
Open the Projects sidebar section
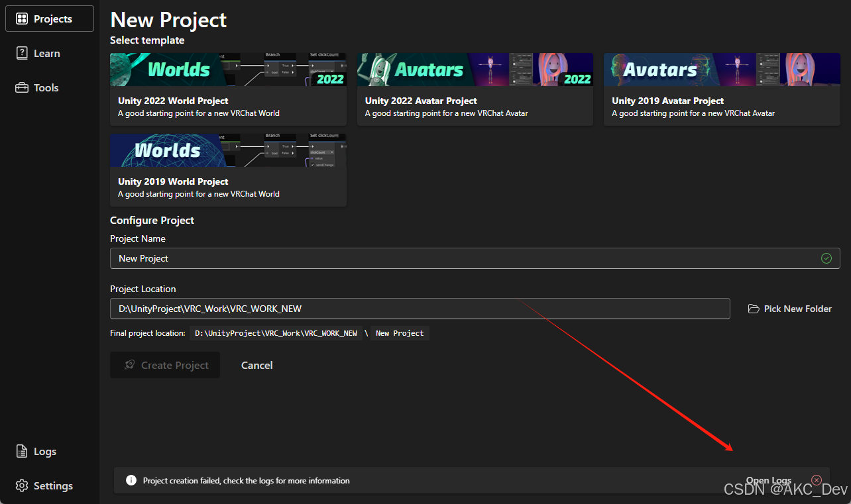[x=50, y=19]
